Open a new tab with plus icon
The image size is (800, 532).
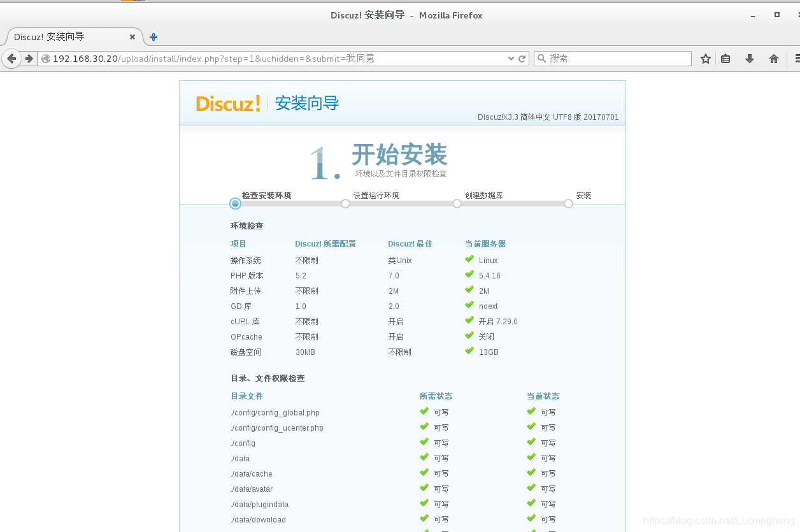[154, 37]
